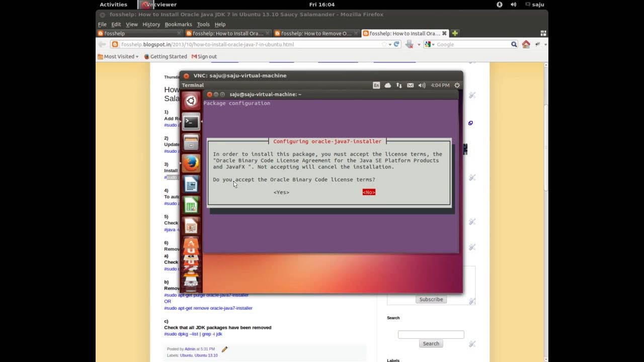Open Firefox File menu

(x=102, y=24)
